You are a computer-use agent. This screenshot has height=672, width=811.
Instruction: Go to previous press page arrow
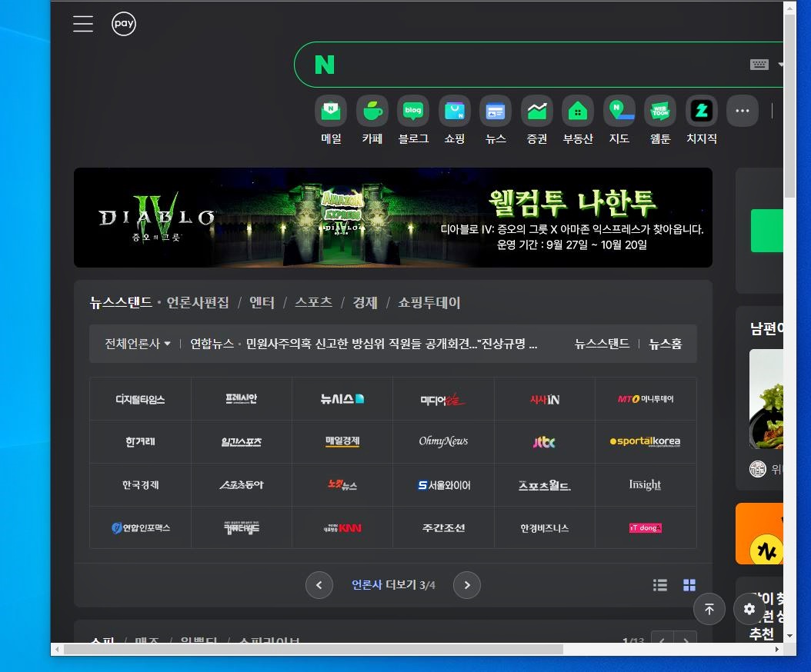[x=319, y=585]
